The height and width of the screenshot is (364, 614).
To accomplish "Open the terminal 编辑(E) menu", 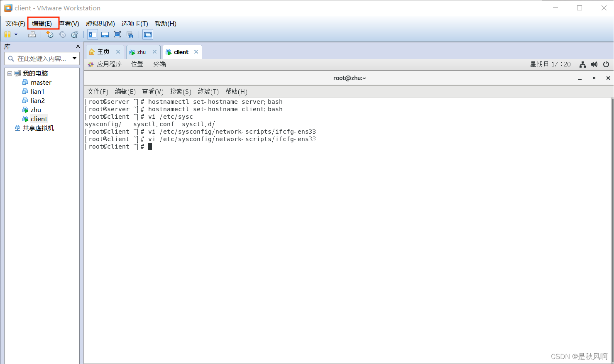I will (125, 92).
